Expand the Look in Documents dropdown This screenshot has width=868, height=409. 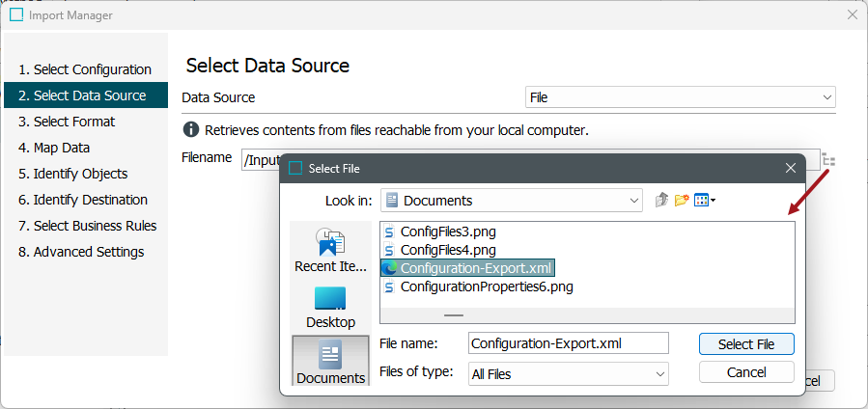tap(511, 201)
